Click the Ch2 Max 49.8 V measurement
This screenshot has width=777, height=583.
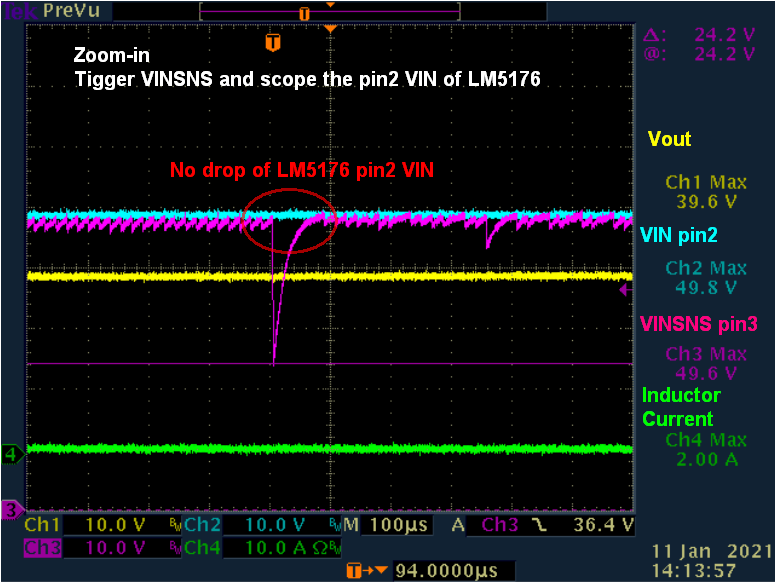[x=706, y=277]
